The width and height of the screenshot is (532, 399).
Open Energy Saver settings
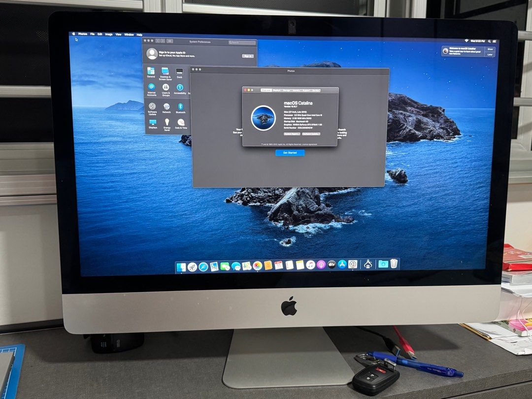[x=167, y=123]
